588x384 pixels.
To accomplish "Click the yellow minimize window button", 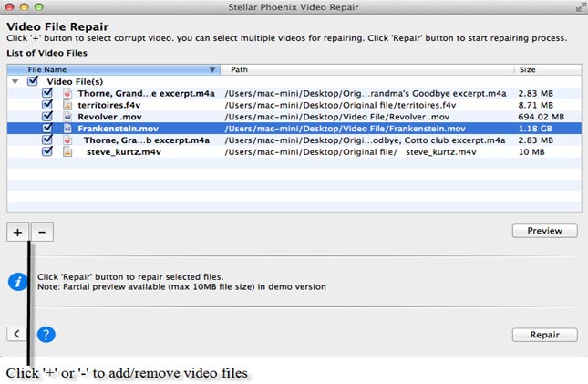I will click(25, 6).
